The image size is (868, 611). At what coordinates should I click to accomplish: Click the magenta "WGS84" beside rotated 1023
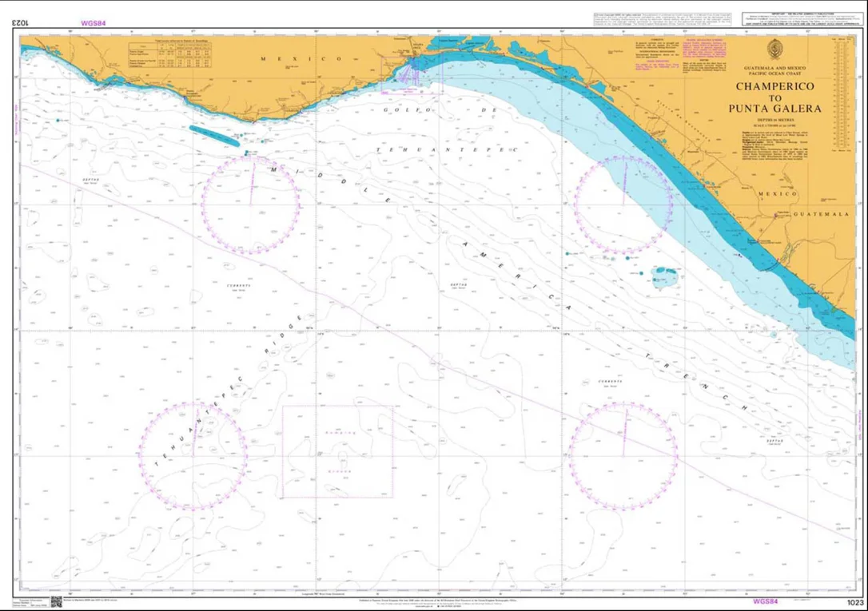(x=93, y=23)
